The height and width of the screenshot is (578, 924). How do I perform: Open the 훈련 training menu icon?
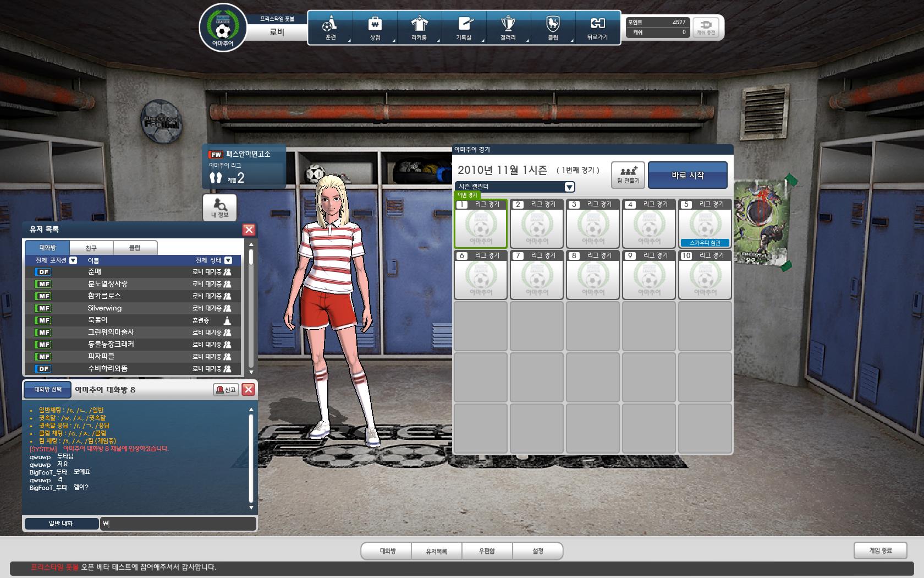330,28
